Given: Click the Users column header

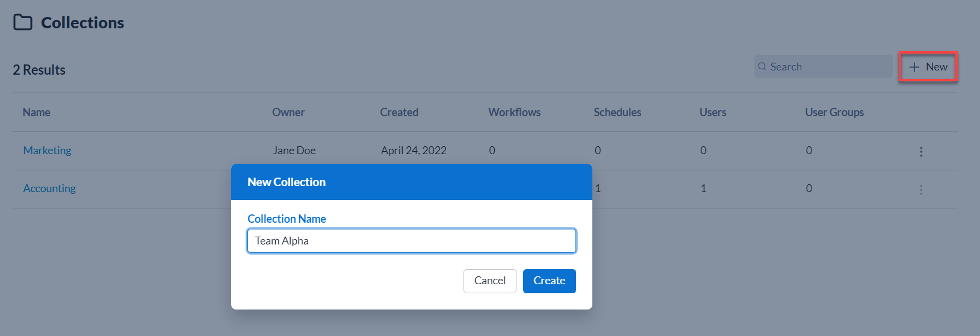Looking at the screenshot, I should (713, 113).
